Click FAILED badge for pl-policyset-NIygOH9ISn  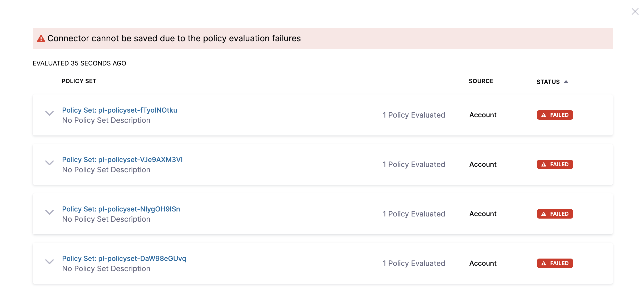(x=555, y=214)
